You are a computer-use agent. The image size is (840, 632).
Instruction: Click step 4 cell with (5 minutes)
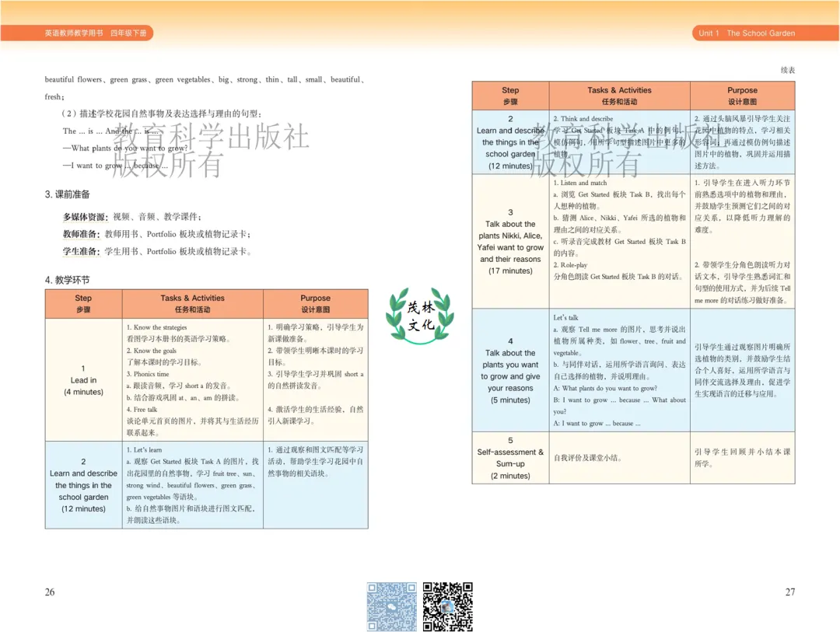pyautogui.click(x=510, y=370)
